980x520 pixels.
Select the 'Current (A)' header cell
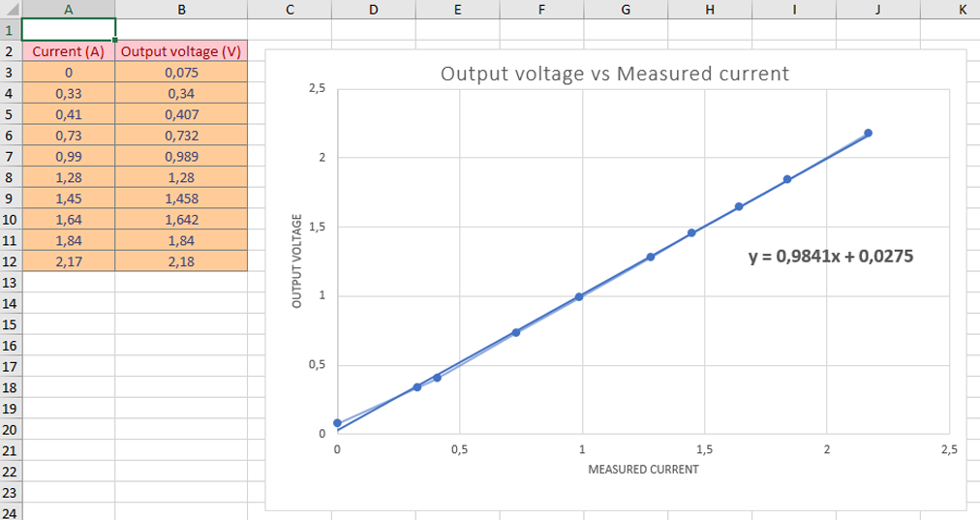pyautogui.click(x=68, y=51)
